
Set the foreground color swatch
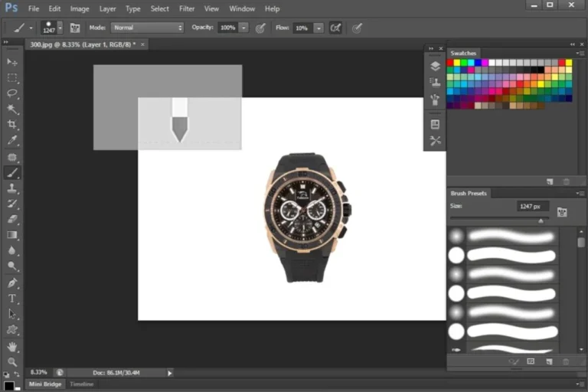click(9, 386)
